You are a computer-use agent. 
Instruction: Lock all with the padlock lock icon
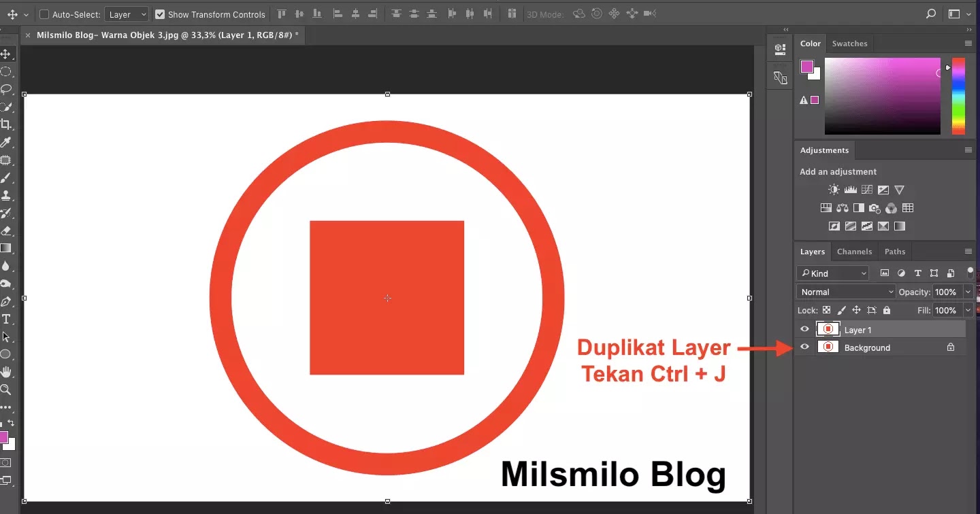pos(886,310)
